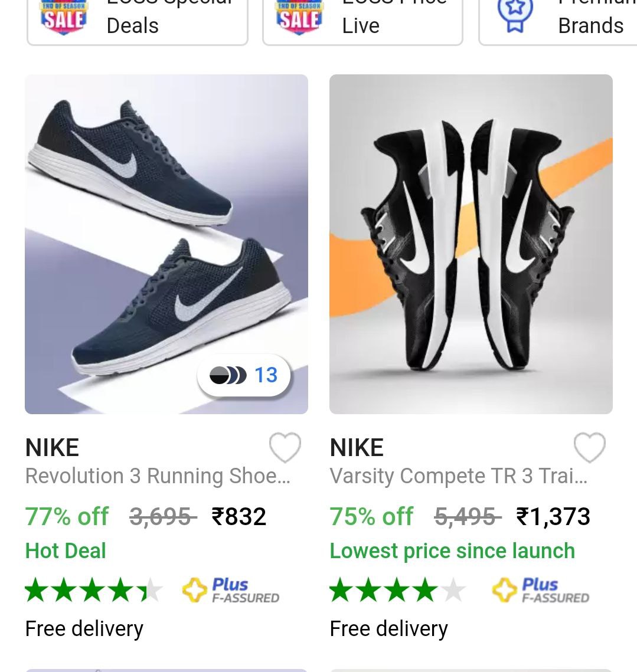Add Revolution 3 shoe to wishlist
The height and width of the screenshot is (672, 637).
285,447
